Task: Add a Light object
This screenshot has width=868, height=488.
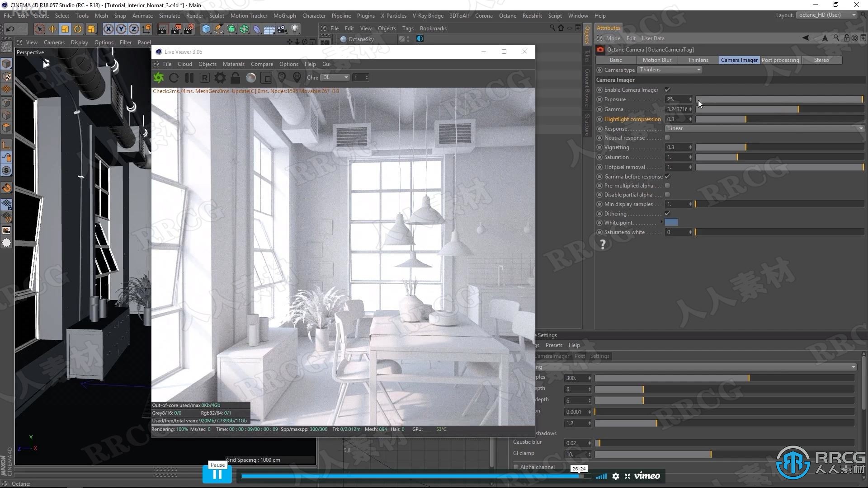Action: point(295,29)
